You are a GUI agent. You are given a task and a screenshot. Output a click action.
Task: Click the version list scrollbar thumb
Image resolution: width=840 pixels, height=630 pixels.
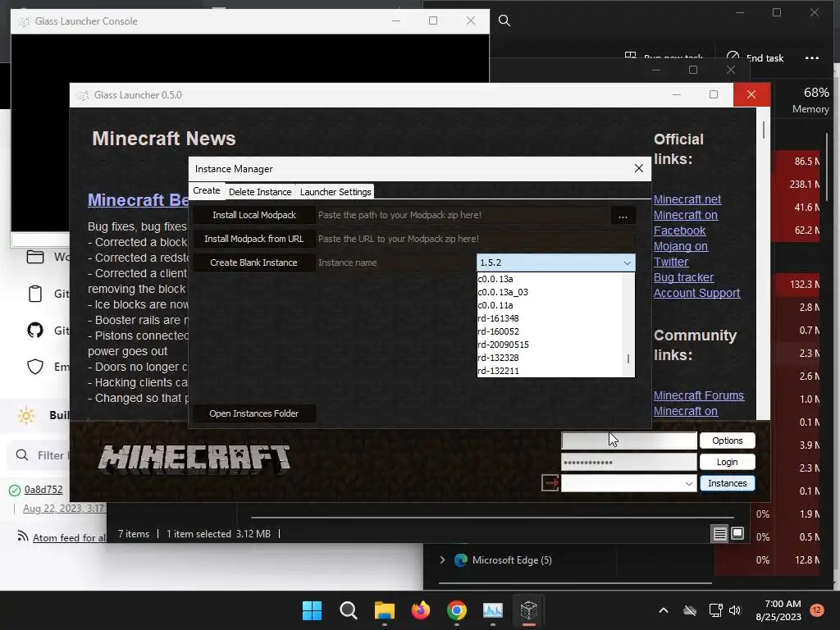pos(628,358)
